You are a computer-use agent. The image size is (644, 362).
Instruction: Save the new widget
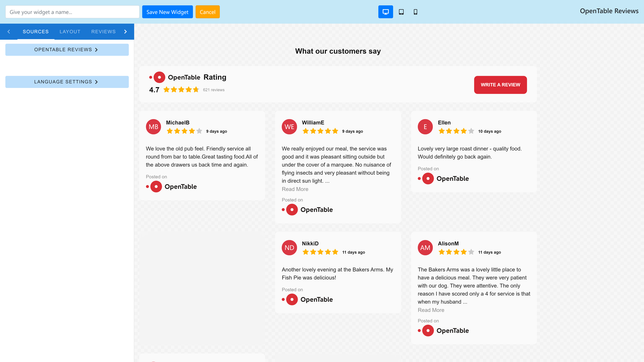click(167, 12)
